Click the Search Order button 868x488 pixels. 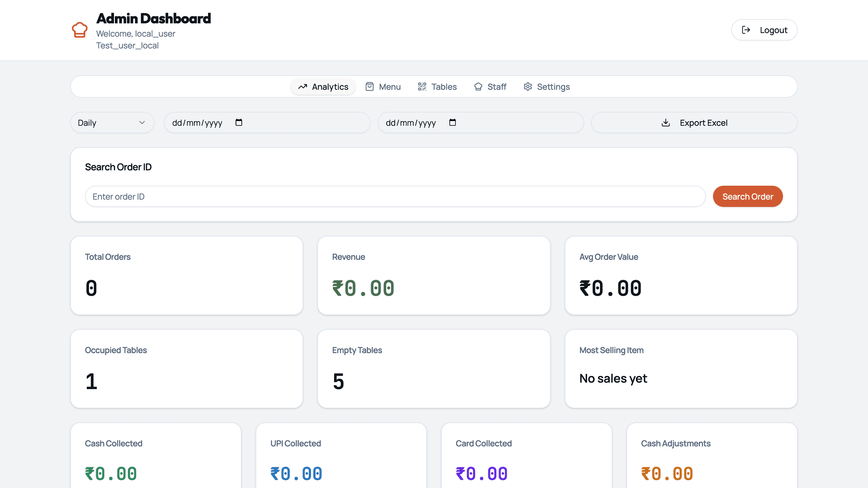[748, 197]
